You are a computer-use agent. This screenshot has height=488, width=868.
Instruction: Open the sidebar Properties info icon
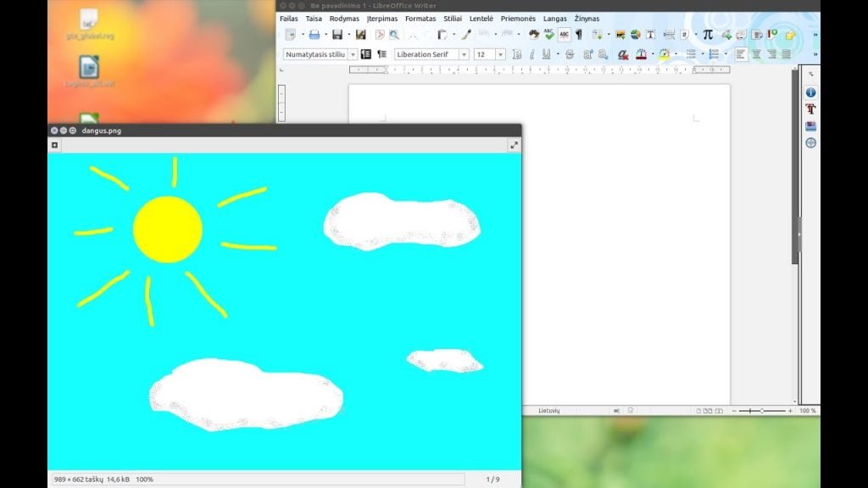click(810, 92)
